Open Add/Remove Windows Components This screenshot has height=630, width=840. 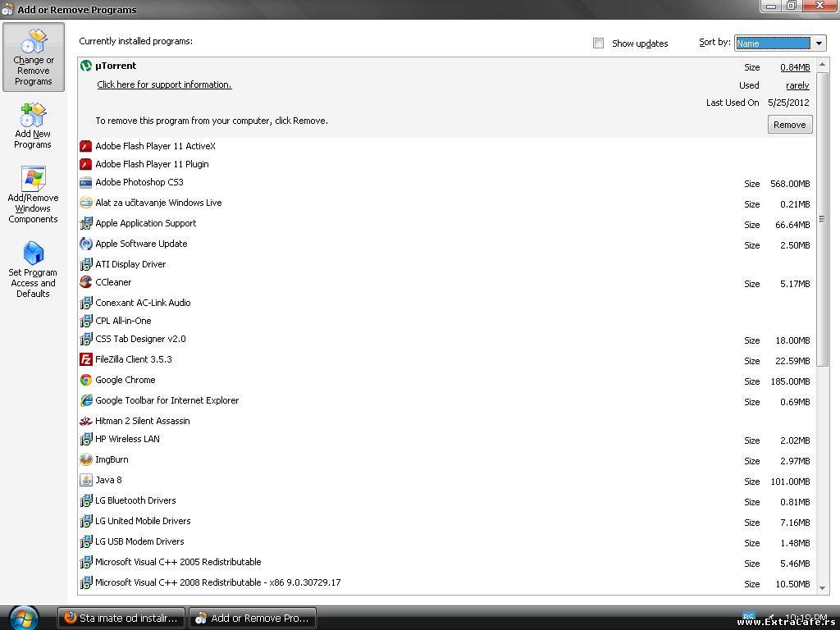coord(33,195)
